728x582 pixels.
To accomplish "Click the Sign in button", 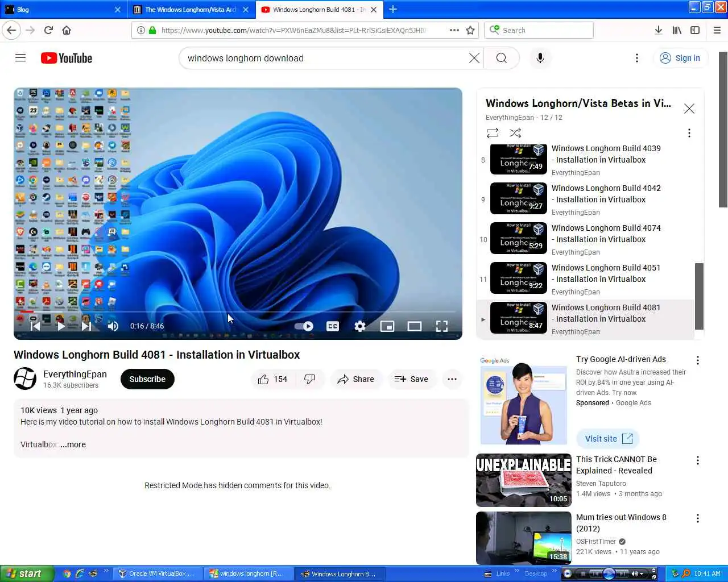I will coord(680,58).
